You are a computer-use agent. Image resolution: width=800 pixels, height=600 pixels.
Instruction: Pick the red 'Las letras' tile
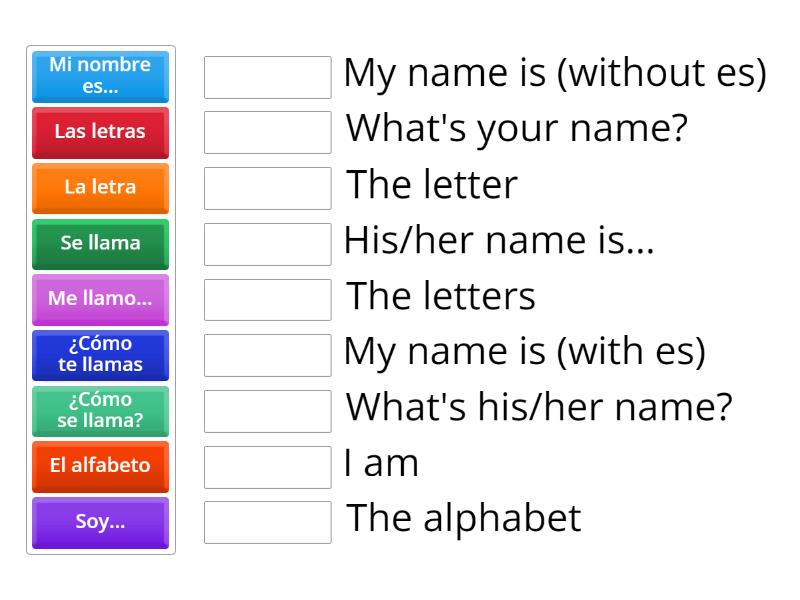[x=101, y=132]
